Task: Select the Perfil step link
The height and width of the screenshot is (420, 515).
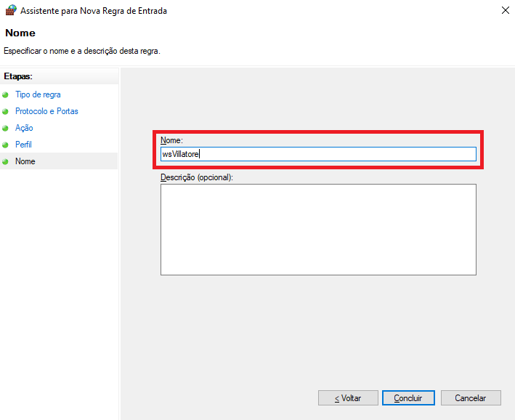Action: [23, 145]
